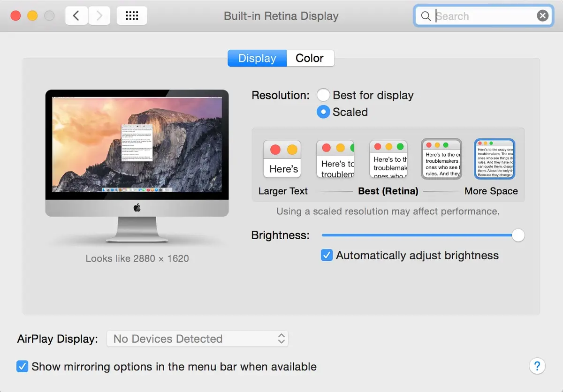
Task: Switch to the Color tab
Action: click(310, 58)
